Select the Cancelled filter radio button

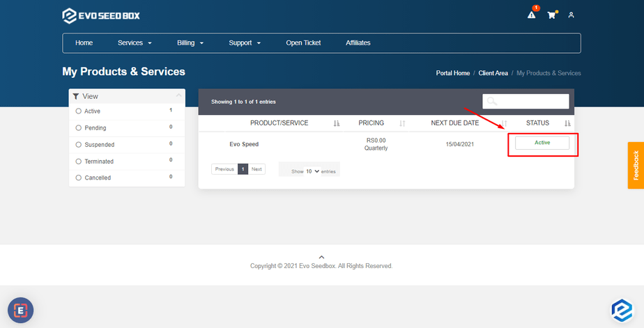click(79, 178)
